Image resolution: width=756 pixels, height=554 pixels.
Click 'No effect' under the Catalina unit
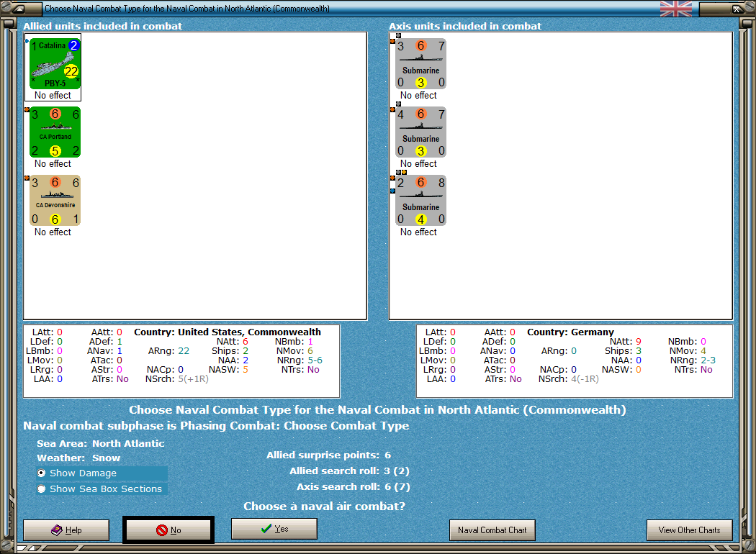pos(53,96)
